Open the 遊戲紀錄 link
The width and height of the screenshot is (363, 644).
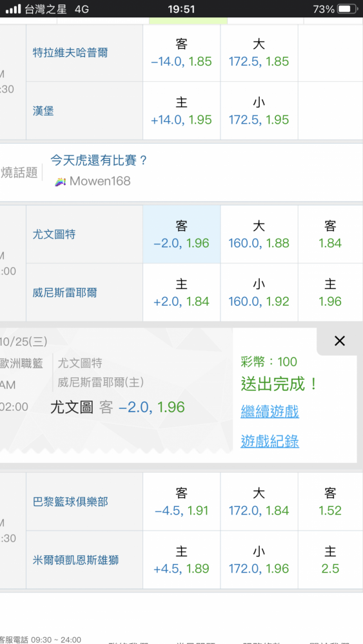pyautogui.click(x=270, y=442)
